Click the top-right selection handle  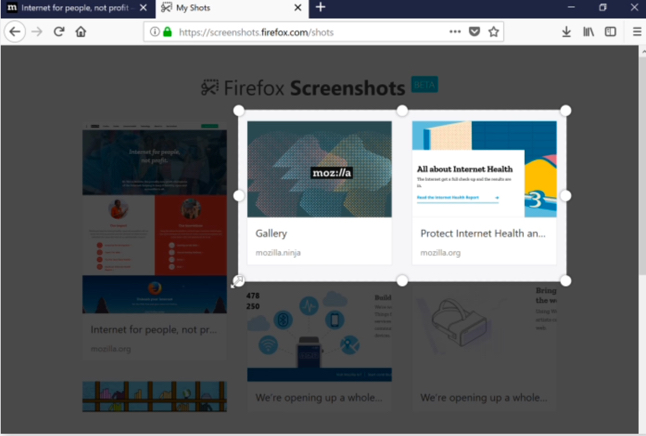pyautogui.click(x=566, y=110)
